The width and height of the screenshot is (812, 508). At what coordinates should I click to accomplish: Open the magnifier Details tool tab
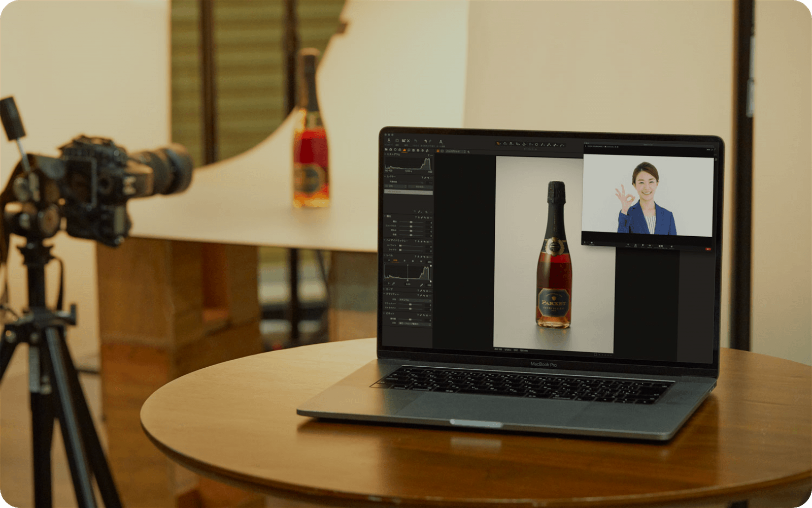pos(409,150)
